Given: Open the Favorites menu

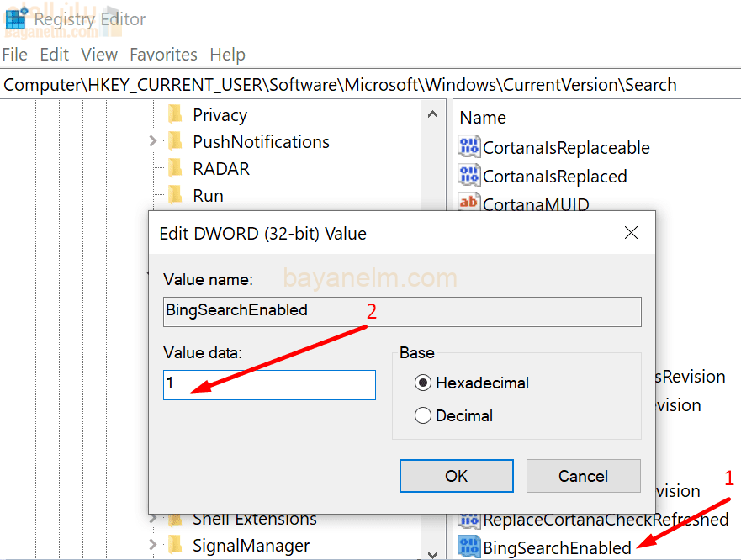Looking at the screenshot, I should tap(163, 55).
